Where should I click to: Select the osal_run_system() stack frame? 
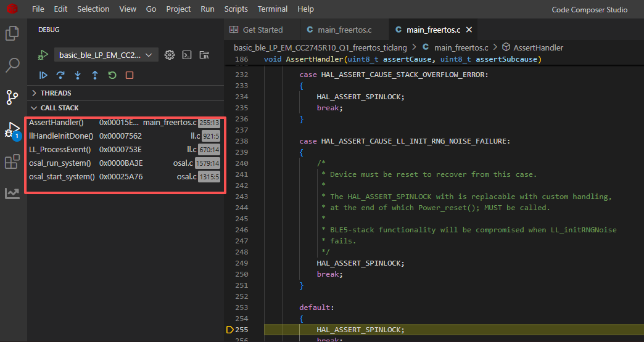click(x=60, y=163)
